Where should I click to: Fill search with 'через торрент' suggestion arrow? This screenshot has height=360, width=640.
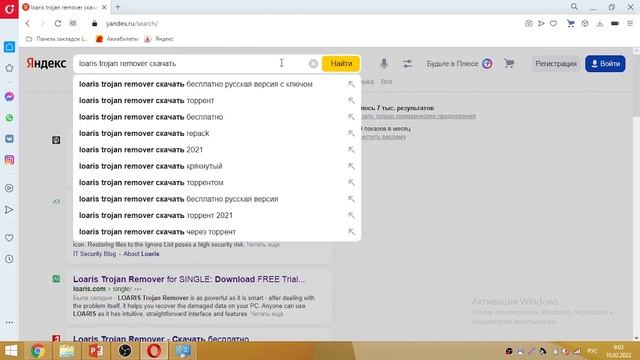click(x=351, y=231)
